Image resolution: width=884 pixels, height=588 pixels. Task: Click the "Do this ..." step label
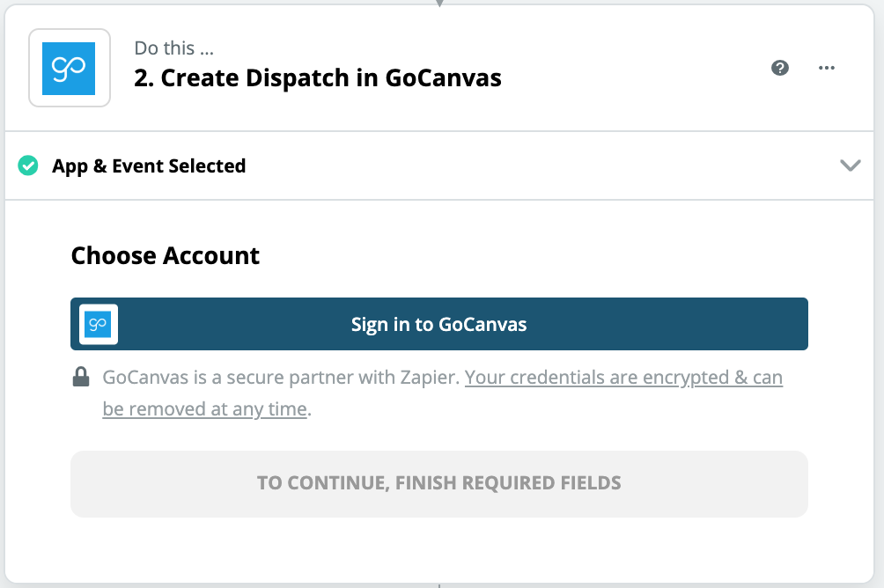[x=174, y=48]
